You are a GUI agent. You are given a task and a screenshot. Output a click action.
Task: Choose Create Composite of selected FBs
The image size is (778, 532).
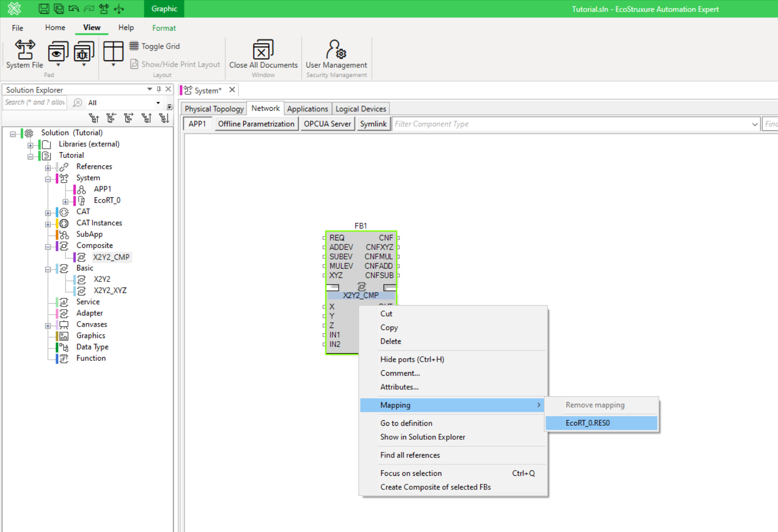pyautogui.click(x=454, y=487)
